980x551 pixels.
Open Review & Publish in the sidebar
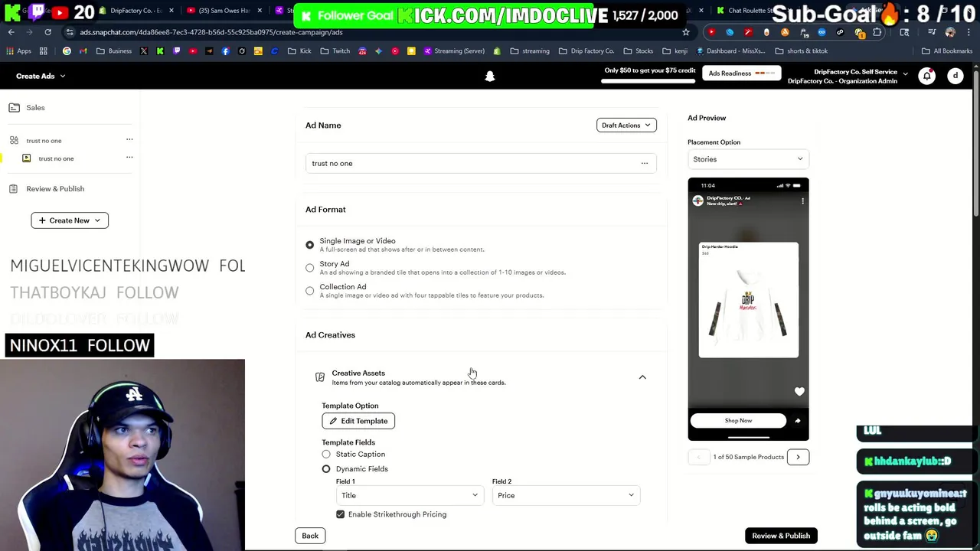pyautogui.click(x=55, y=189)
